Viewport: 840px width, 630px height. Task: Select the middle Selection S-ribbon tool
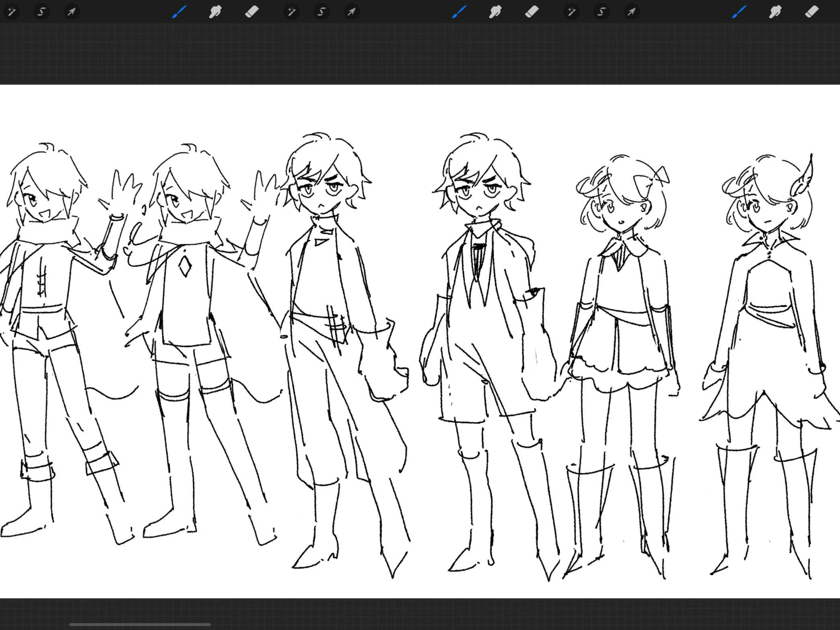(x=321, y=12)
